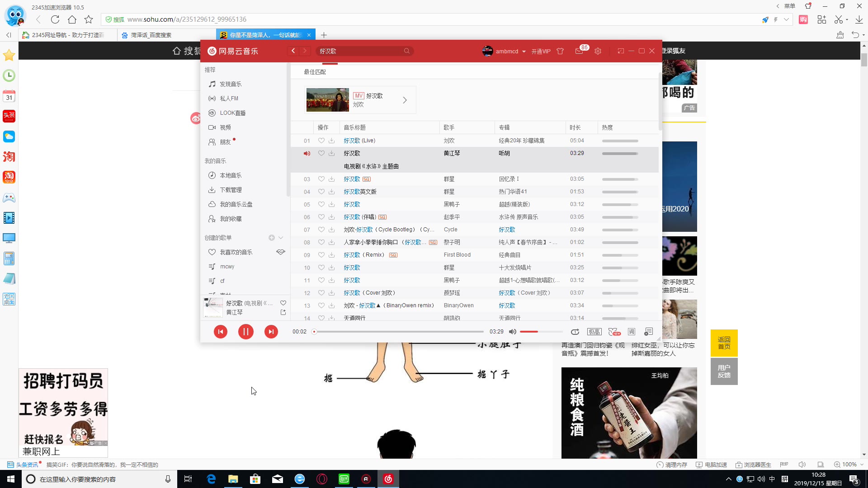Open 我的收藏 in the sidebar
Screen dimensions: 868x488
point(231,219)
